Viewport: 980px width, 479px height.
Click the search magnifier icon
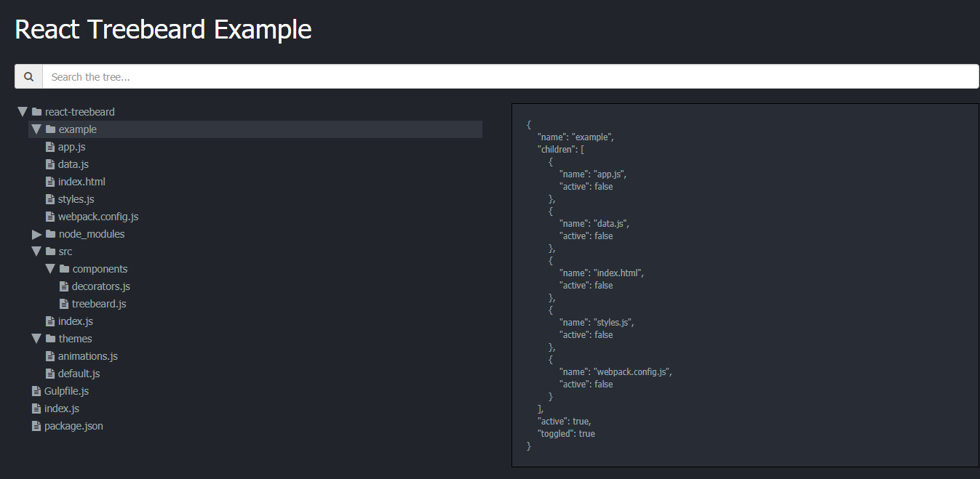click(x=28, y=76)
